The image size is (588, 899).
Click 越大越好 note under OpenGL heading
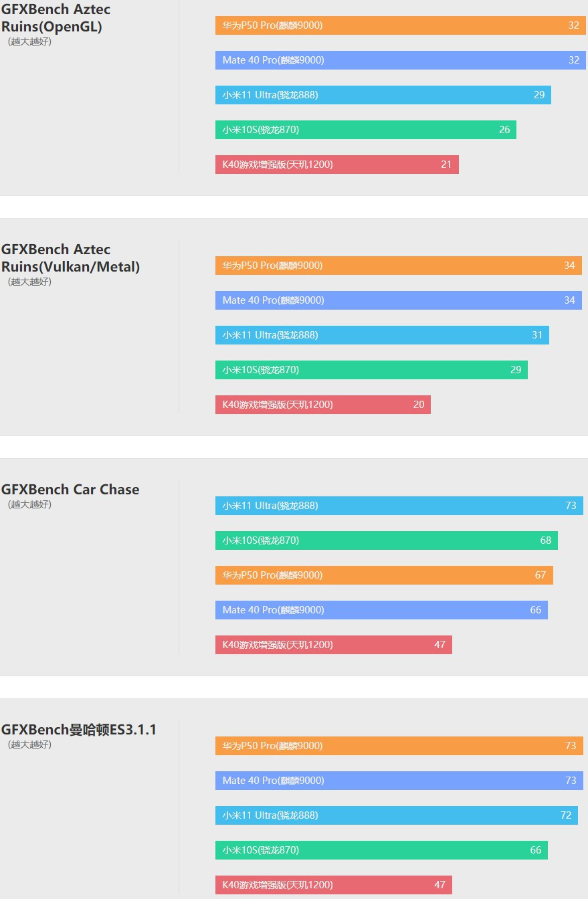pyautogui.click(x=29, y=41)
